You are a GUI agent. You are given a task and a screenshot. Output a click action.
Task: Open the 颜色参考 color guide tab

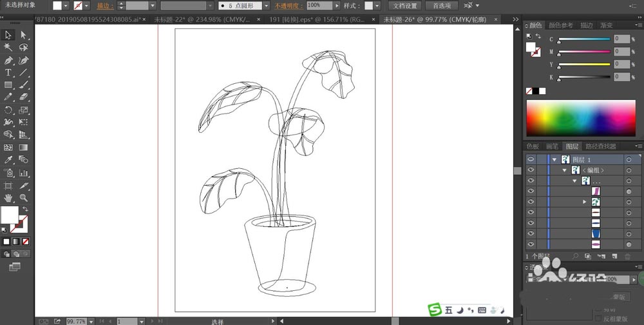561,25
